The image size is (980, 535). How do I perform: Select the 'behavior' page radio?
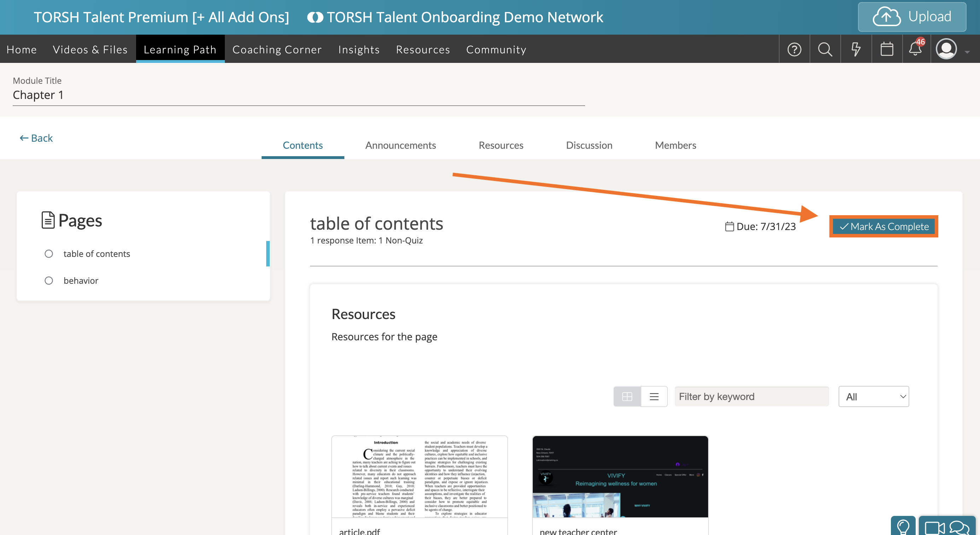[49, 281]
